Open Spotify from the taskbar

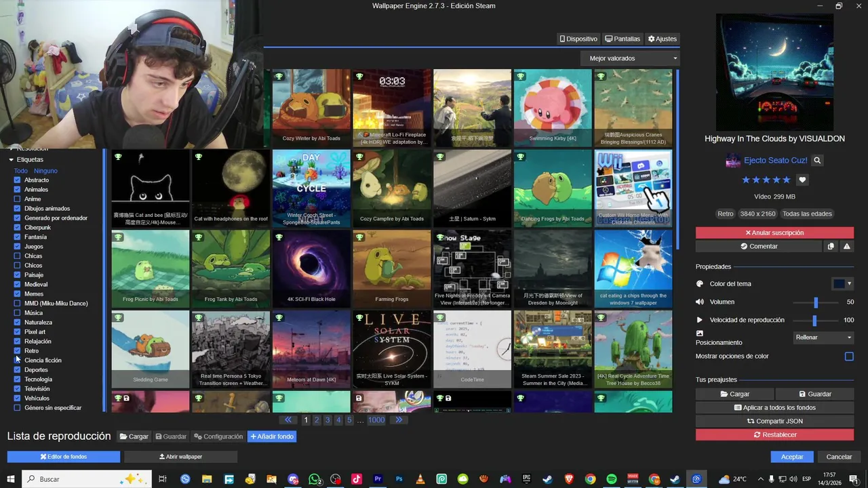pos(612,479)
